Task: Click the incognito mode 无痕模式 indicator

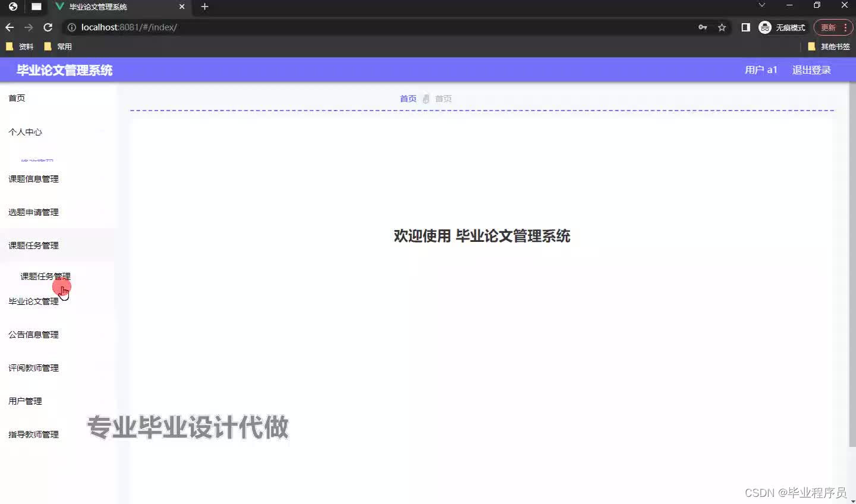Action: (x=782, y=27)
